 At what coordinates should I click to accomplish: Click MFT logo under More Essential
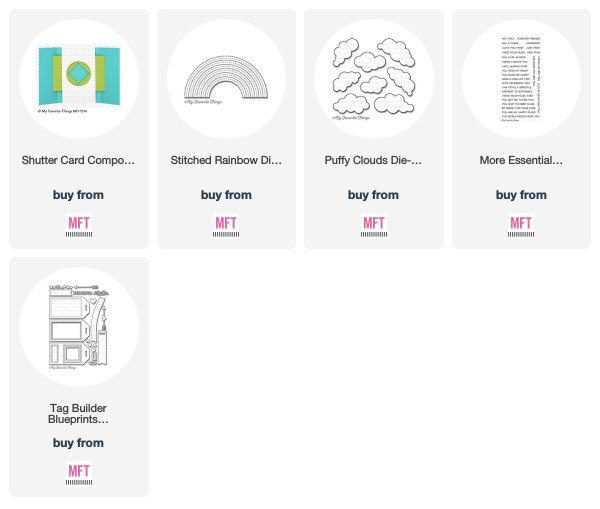coord(521,225)
